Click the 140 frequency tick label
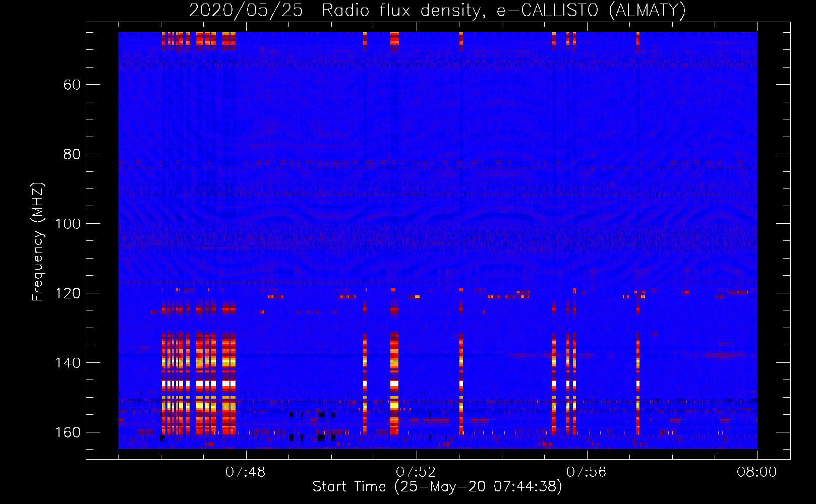Viewport: 816px width, 504px height. [x=68, y=363]
